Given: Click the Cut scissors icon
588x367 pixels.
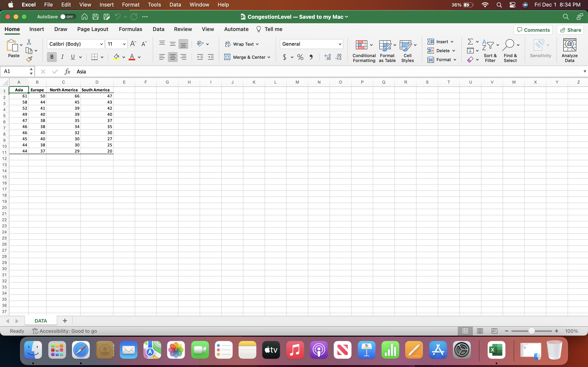Looking at the screenshot, I should (29, 42).
